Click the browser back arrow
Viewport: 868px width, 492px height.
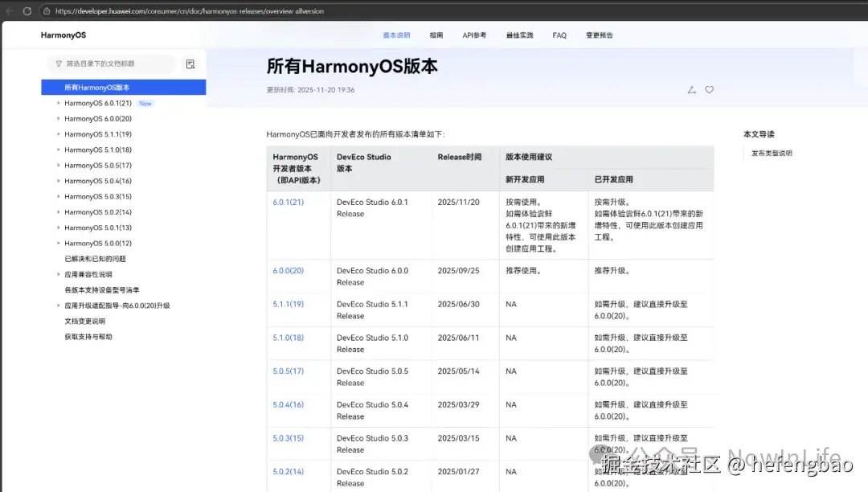click(x=10, y=11)
